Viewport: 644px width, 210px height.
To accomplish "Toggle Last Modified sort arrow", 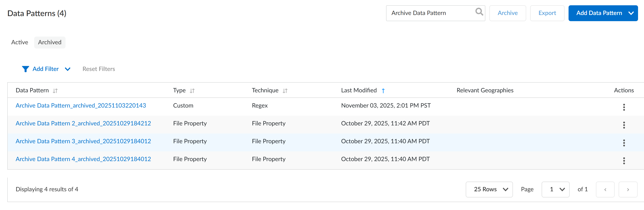I will click(x=383, y=91).
